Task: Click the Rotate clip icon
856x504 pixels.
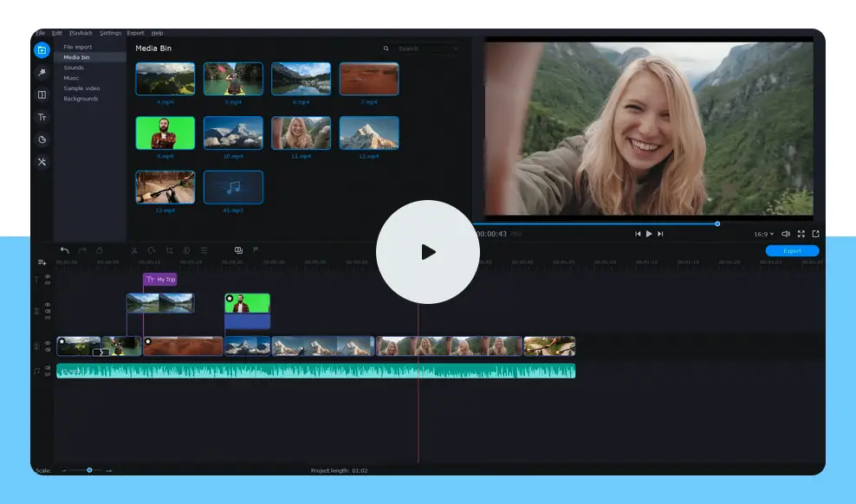Action: [x=152, y=250]
